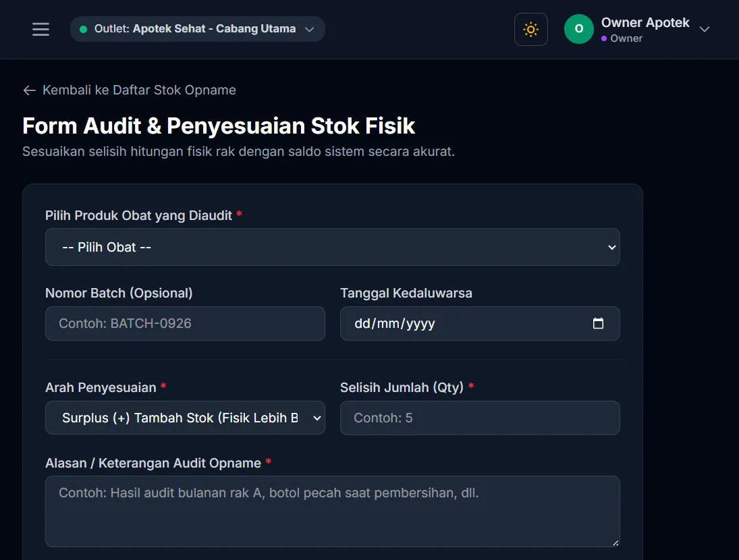Click the textarea resize handle
This screenshot has width=739, height=560.
click(x=615, y=542)
